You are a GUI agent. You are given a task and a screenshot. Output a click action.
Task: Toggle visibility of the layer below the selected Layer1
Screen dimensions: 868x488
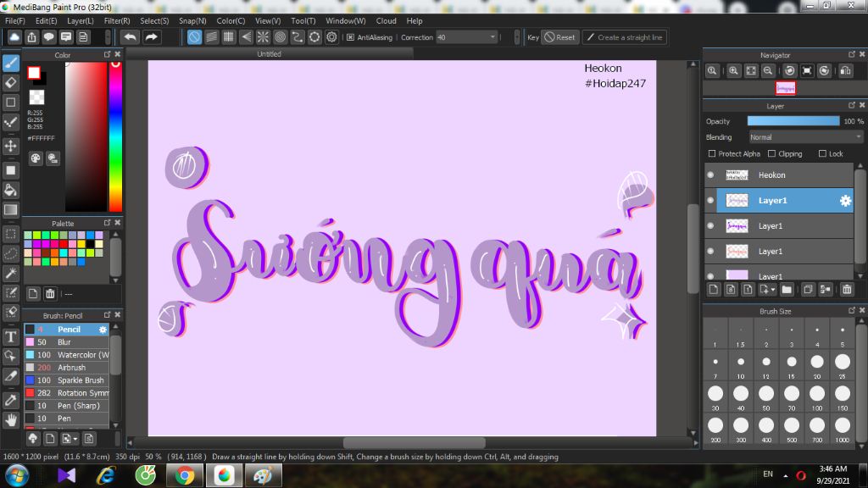[711, 225]
